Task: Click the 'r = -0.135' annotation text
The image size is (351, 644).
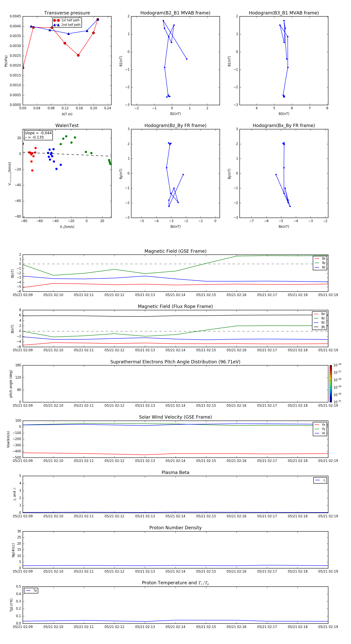Action: [35, 137]
